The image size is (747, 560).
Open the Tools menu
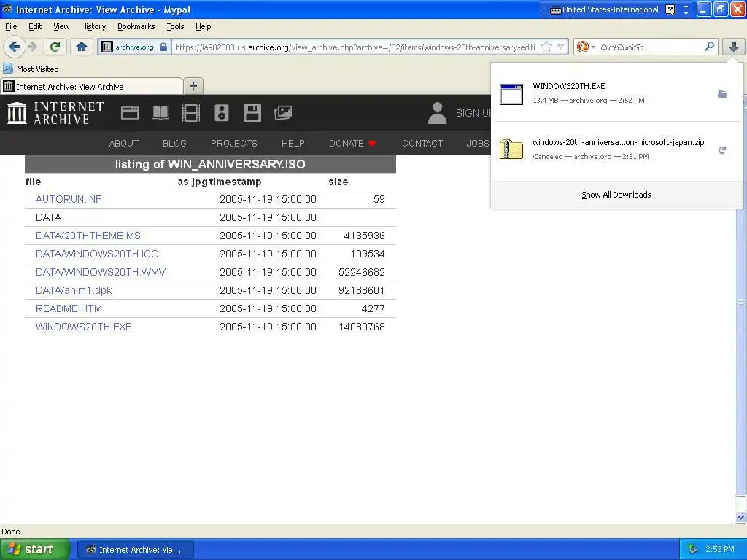coord(175,26)
